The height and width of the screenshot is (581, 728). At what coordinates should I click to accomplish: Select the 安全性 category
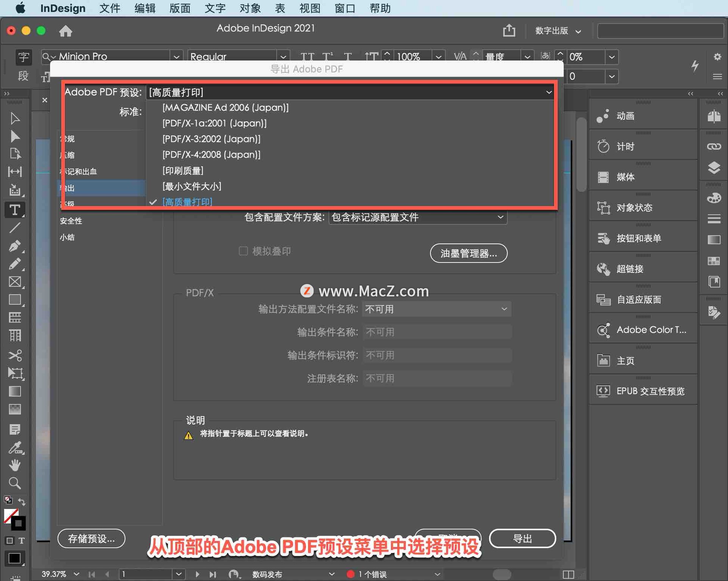(x=71, y=221)
